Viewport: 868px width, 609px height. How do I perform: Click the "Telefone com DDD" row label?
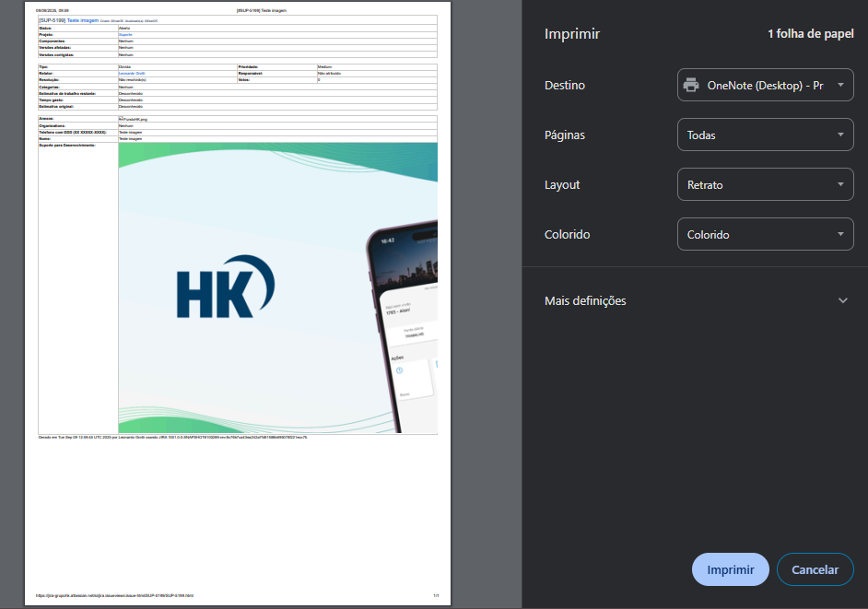point(73,133)
